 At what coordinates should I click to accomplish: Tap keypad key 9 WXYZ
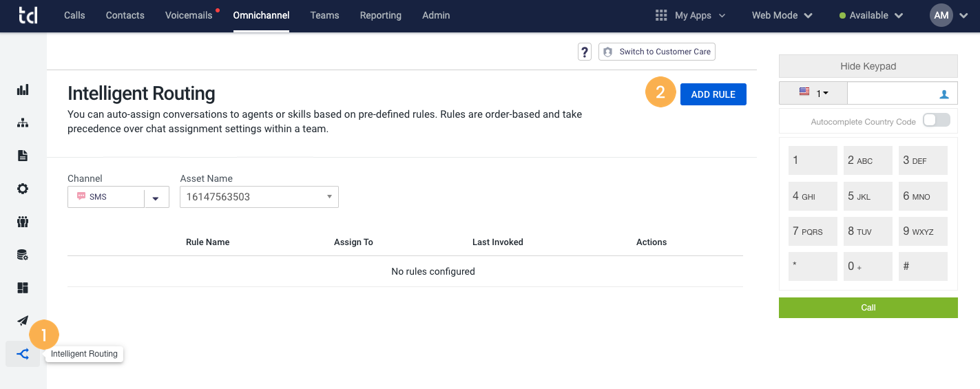click(x=924, y=232)
